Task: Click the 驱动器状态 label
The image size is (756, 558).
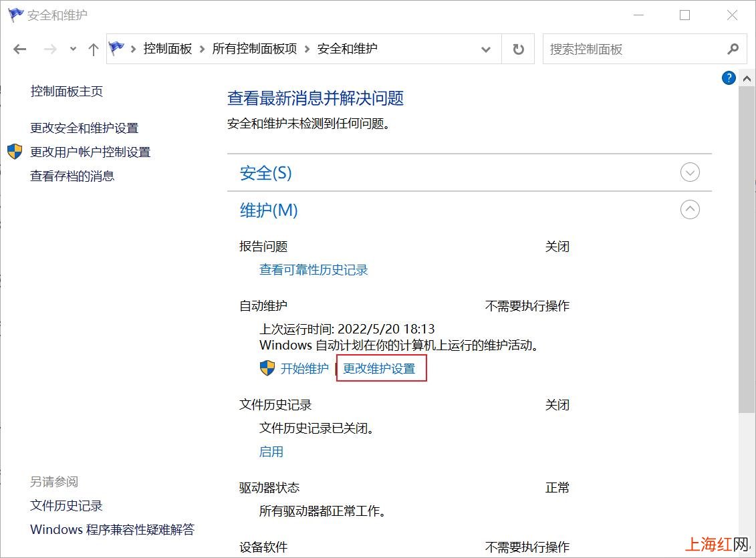Action: (x=269, y=488)
